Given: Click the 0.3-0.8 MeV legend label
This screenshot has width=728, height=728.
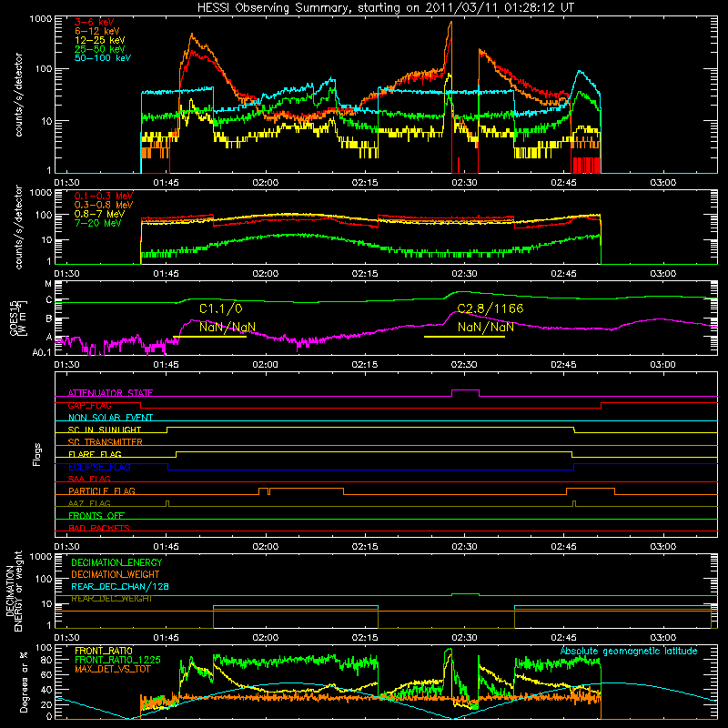Looking at the screenshot, I should coord(104,205).
